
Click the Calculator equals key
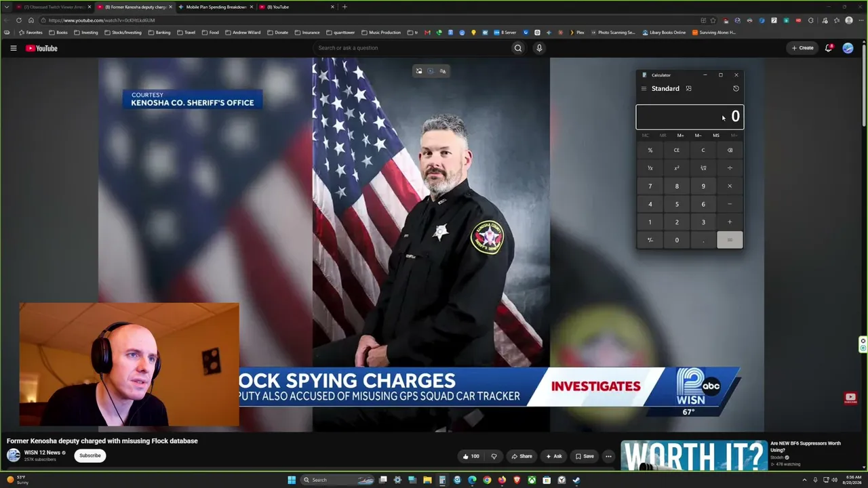(x=730, y=240)
